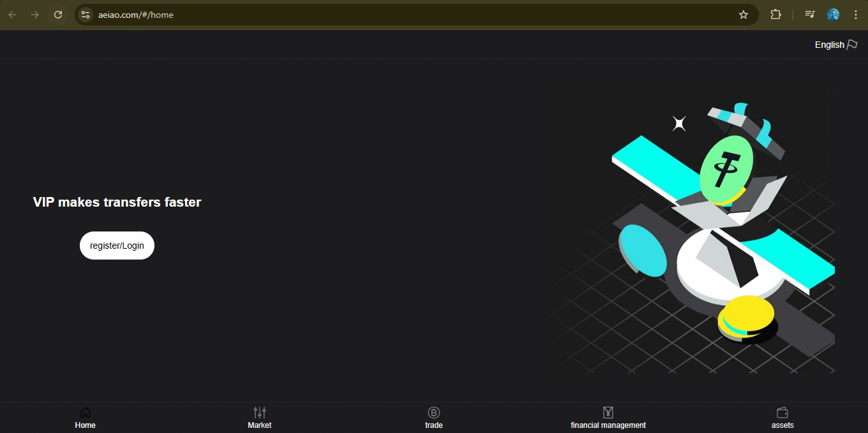868x433 pixels.
Task: Open the Home tab icon in bottom navigation
Action: point(85,413)
